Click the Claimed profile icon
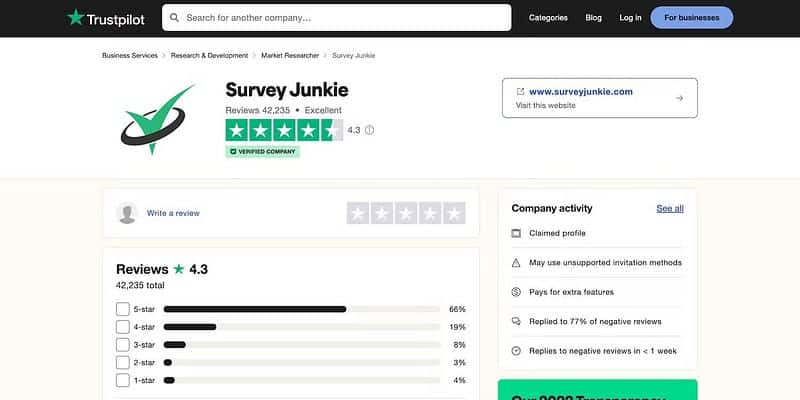 [x=516, y=233]
